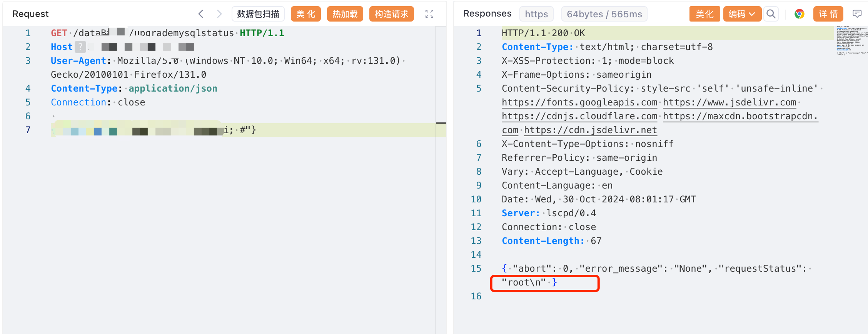Open the fonts.googleapis.com link
Image resolution: width=868 pixels, height=334 pixels.
coord(579,102)
